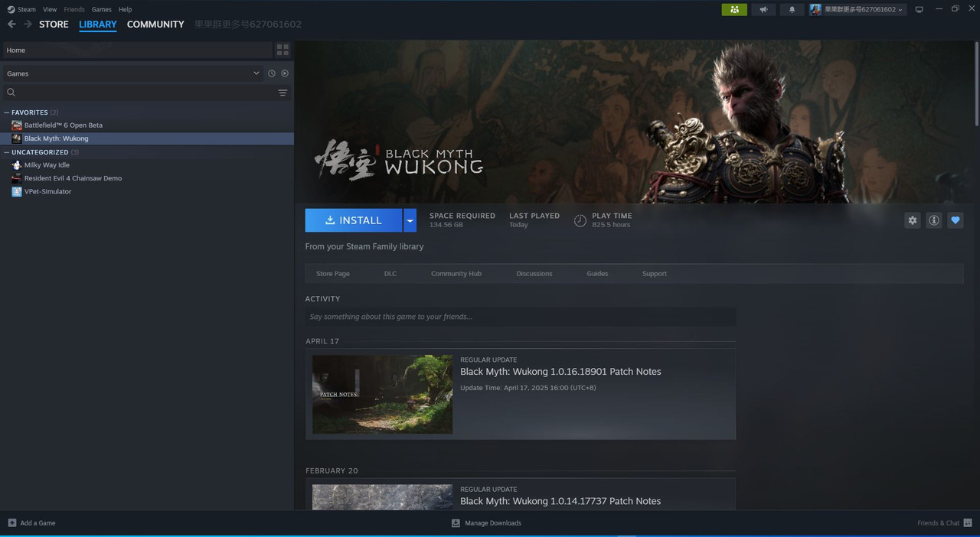The width and height of the screenshot is (980, 537).
Task: Open the Steam menu
Action: pyautogui.click(x=27, y=9)
